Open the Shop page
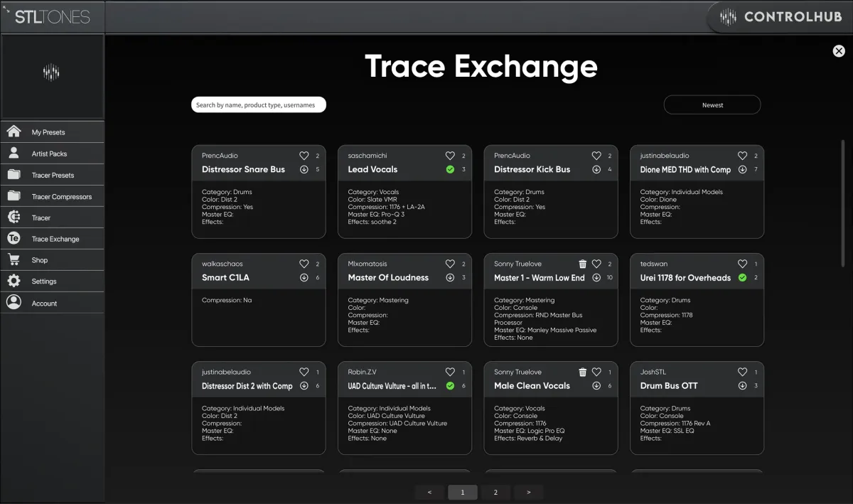This screenshot has width=853, height=504. (53, 260)
